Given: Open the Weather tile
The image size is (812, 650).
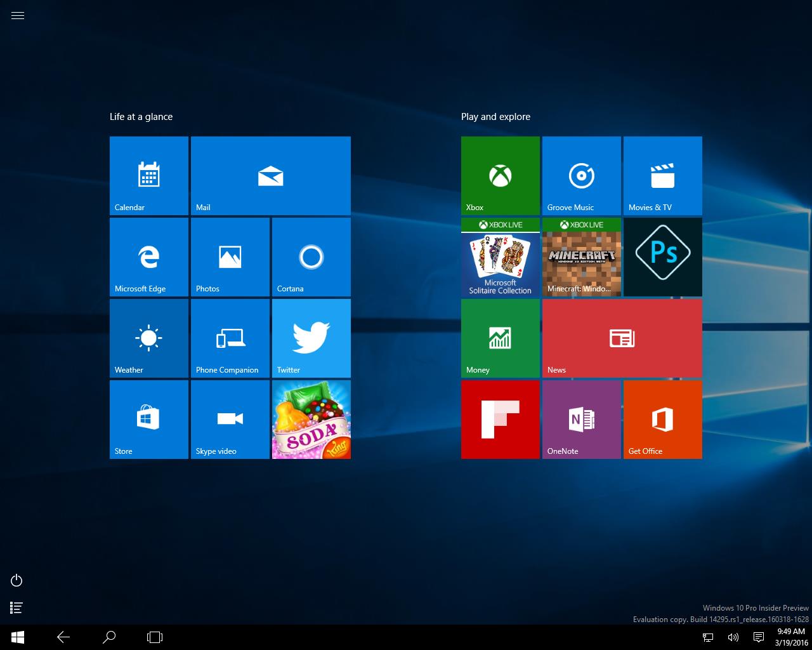Looking at the screenshot, I should 149,338.
